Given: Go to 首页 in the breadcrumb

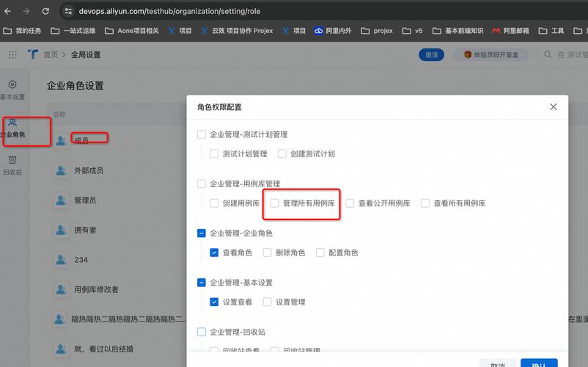Looking at the screenshot, I should coord(51,55).
